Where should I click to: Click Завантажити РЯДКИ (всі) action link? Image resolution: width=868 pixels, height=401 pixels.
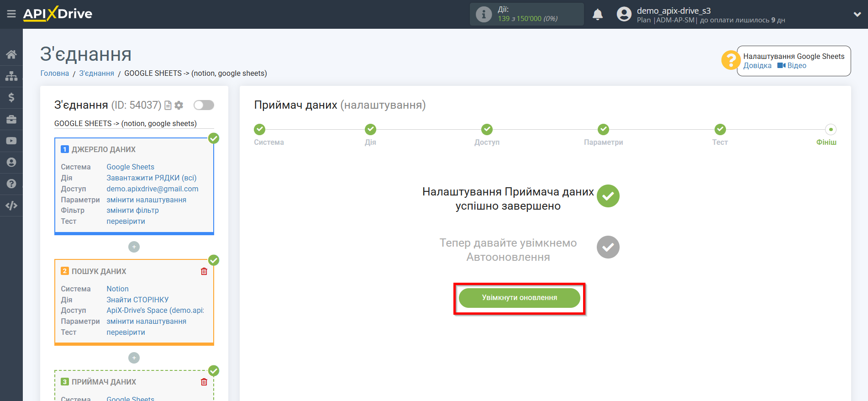point(152,178)
